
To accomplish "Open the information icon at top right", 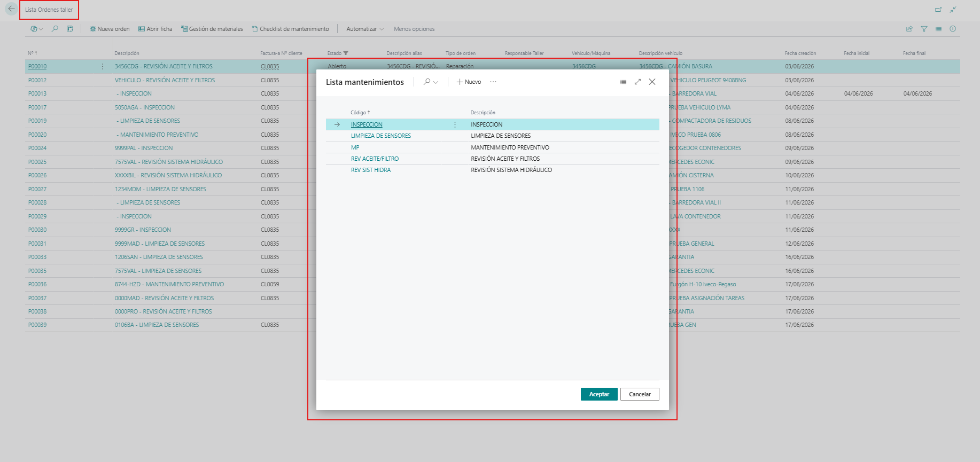I will [x=953, y=29].
